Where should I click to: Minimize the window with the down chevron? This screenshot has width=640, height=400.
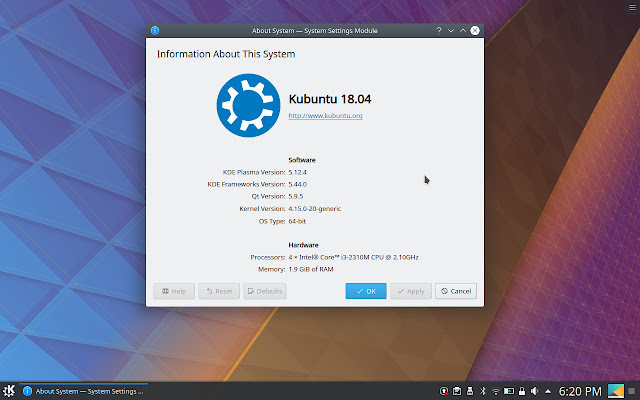coord(451,30)
